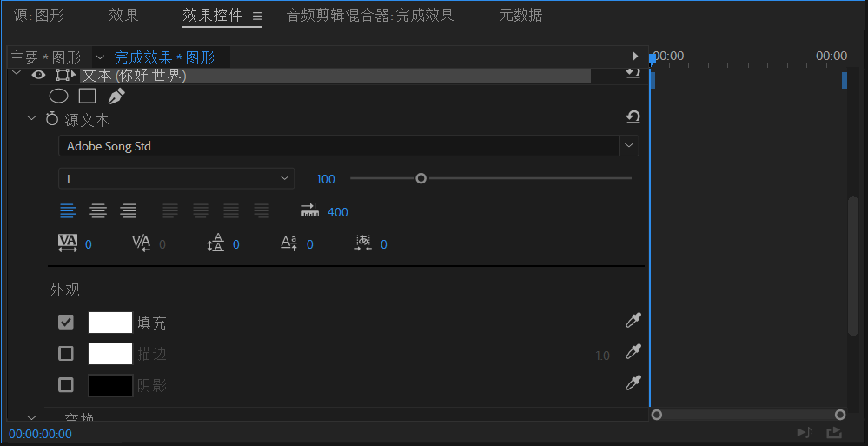
Task: Show or hide timeline view arrow
Action: pos(635,56)
